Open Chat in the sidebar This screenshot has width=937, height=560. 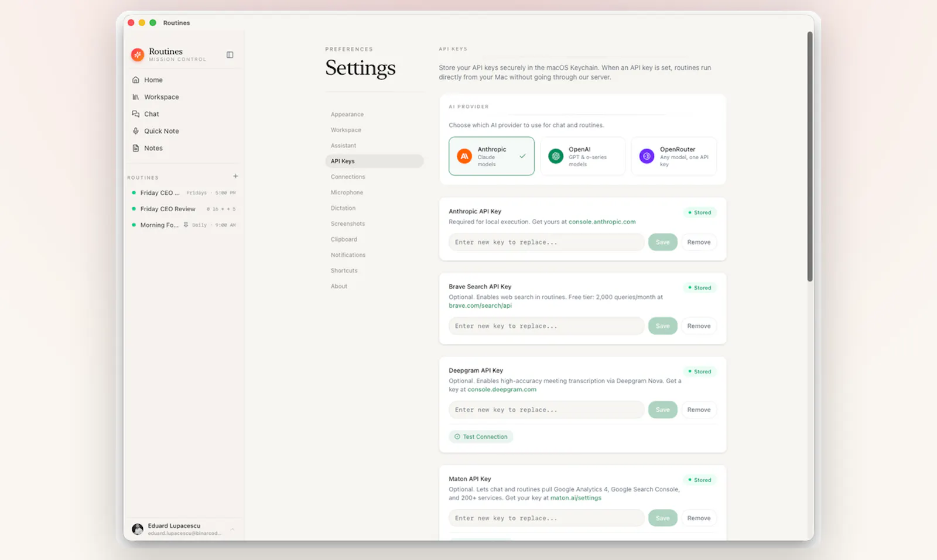184,114
